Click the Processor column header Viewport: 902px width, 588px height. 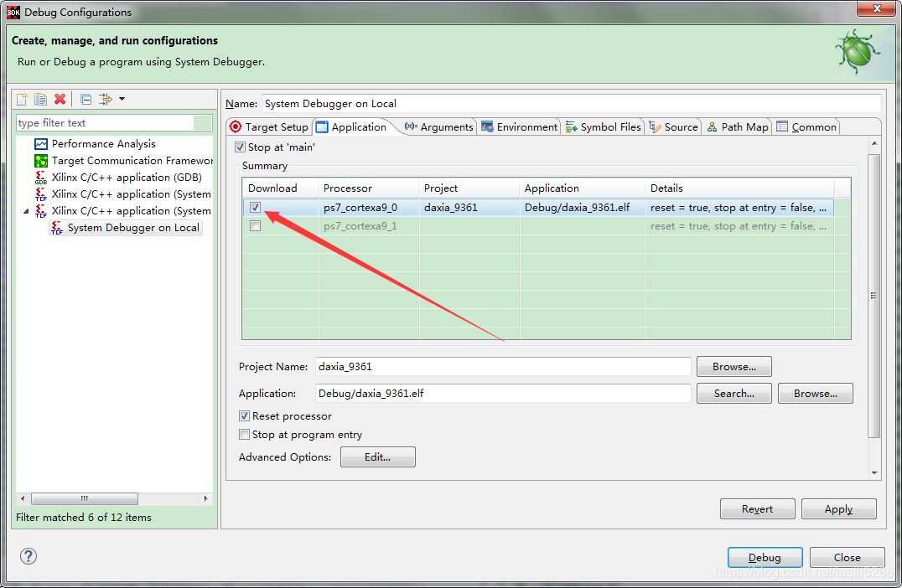368,188
